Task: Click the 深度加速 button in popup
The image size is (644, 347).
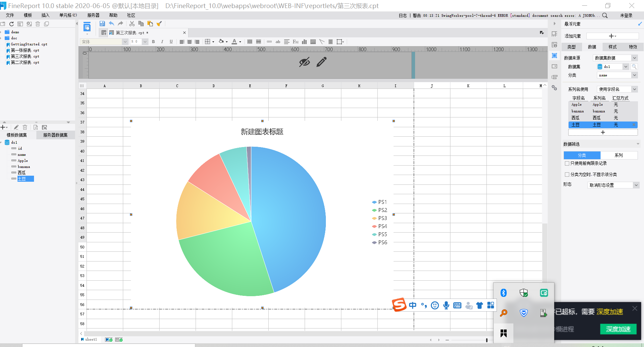Action: pos(618,329)
